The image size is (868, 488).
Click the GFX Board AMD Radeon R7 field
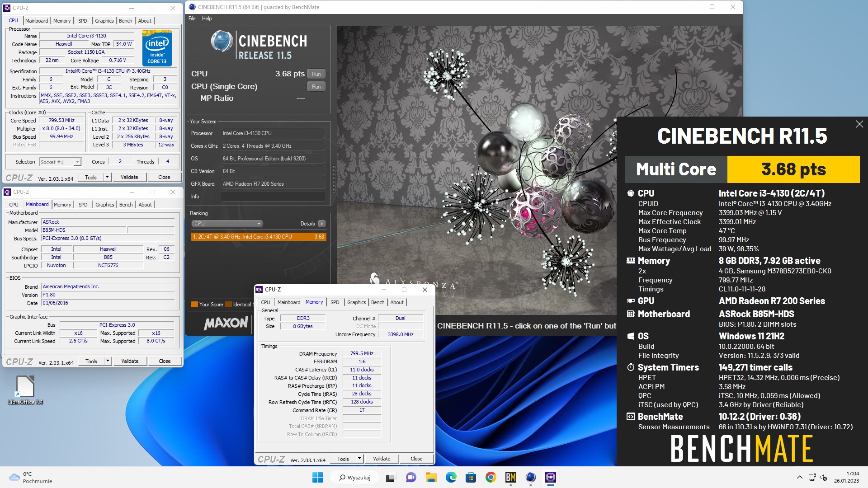coord(273,184)
